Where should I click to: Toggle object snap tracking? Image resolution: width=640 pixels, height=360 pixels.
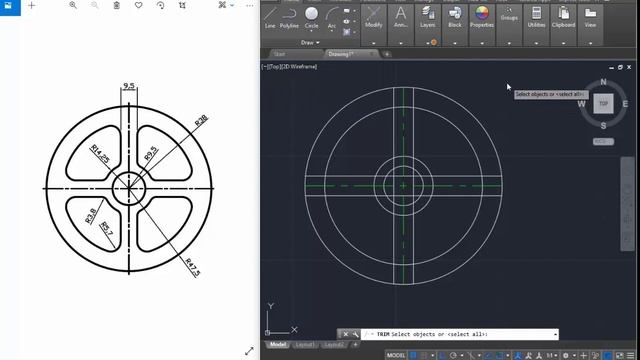(x=489, y=356)
